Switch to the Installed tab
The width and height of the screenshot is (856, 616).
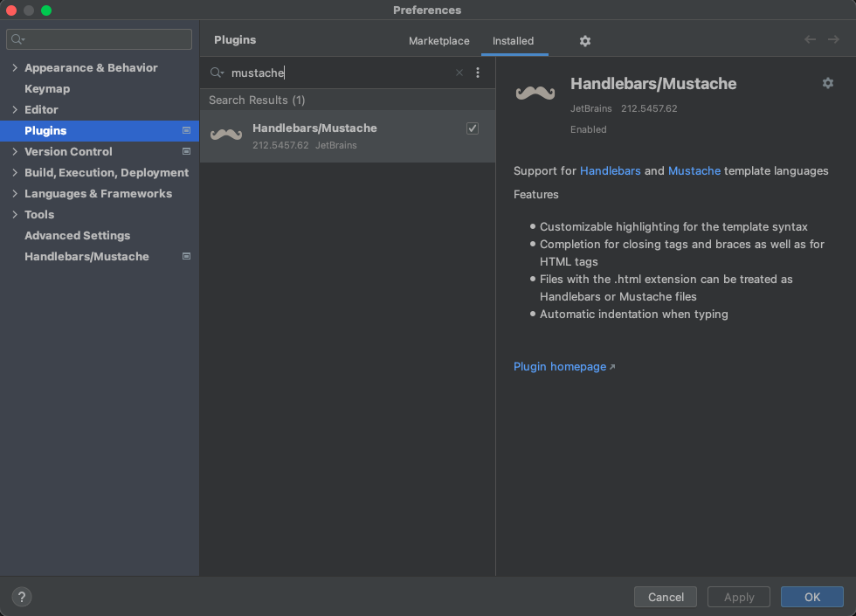[x=514, y=41]
